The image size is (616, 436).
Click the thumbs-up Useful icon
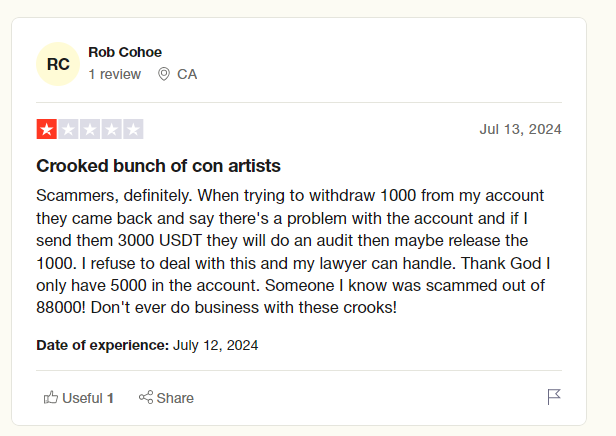51,398
